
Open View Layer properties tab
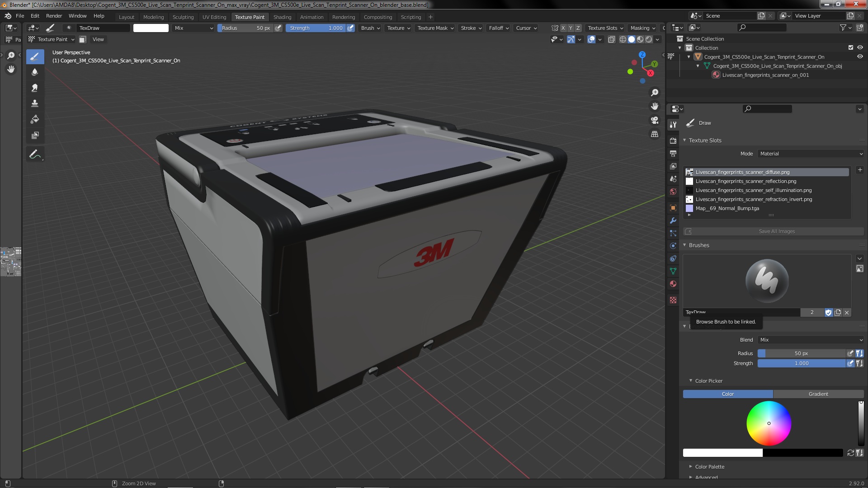click(x=673, y=166)
